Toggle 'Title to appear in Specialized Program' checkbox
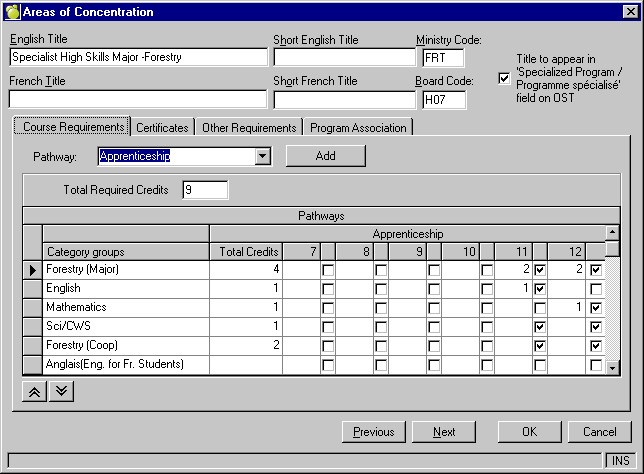The image size is (644, 474). [504, 78]
